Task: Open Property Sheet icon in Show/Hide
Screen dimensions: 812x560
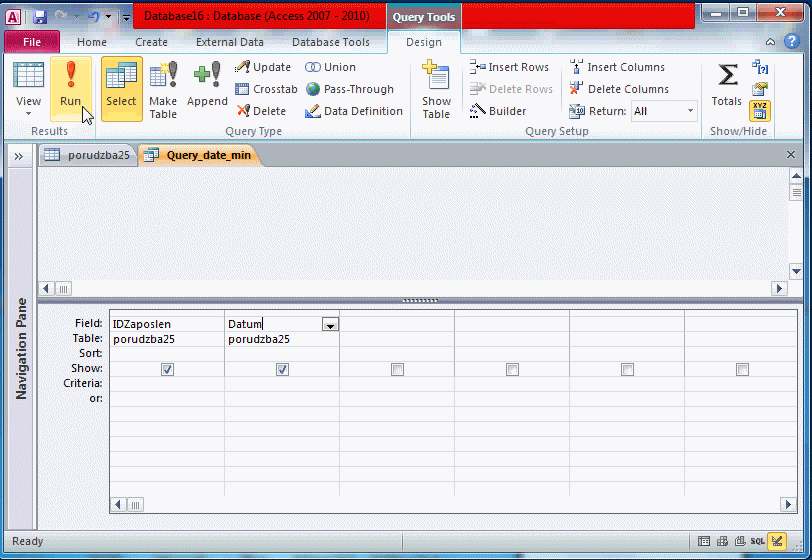Action: tap(760, 89)
